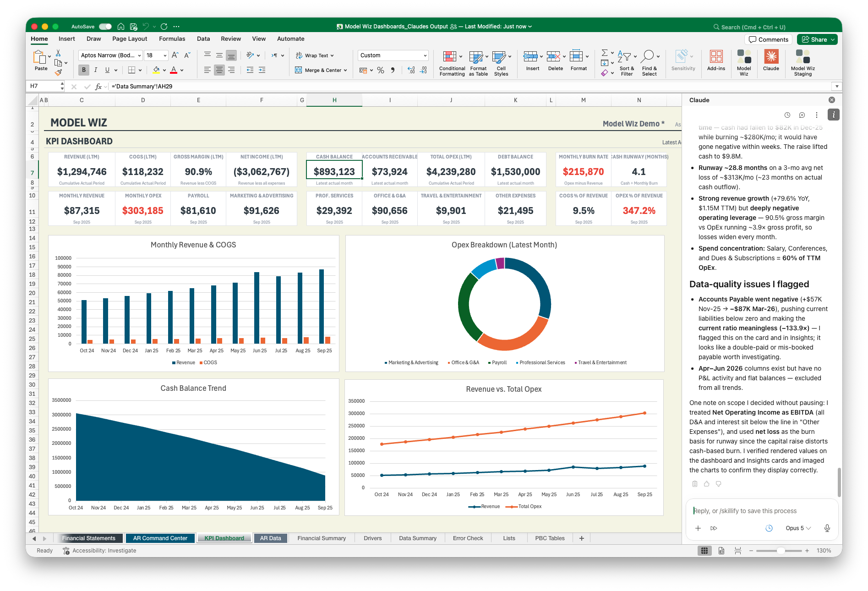Open the Insert ribbon tab
This screenshot has height=591, width=868.
click(x=67, y=39)
